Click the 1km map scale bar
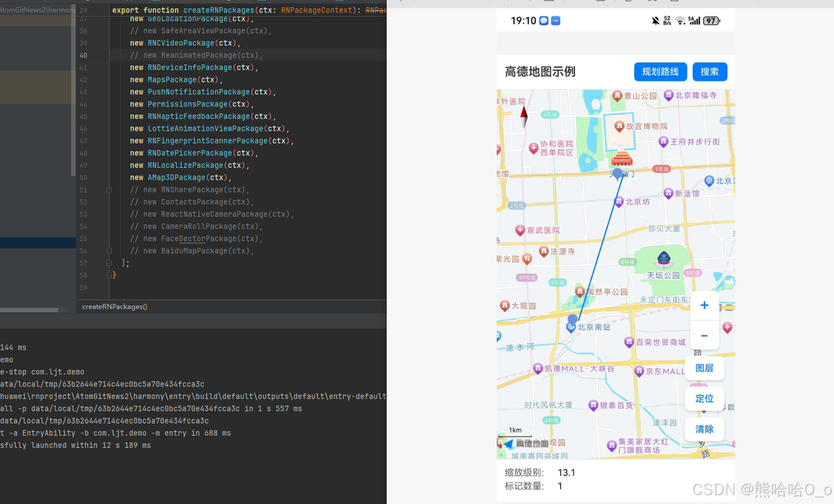Image resolution: width=834 pixels, height=504 pixels. [x=515, y=432]
